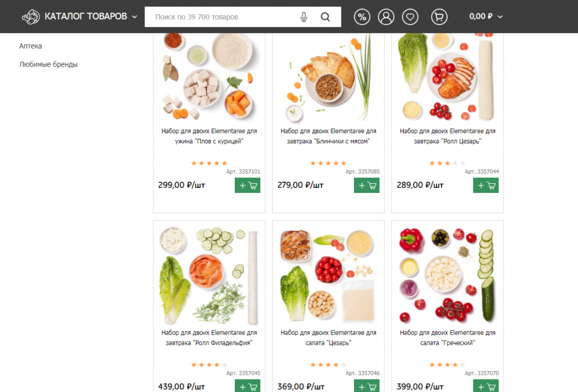Click the magnifier search icon
The height and width of the screenshot is (392, 578).
point(325,17)
